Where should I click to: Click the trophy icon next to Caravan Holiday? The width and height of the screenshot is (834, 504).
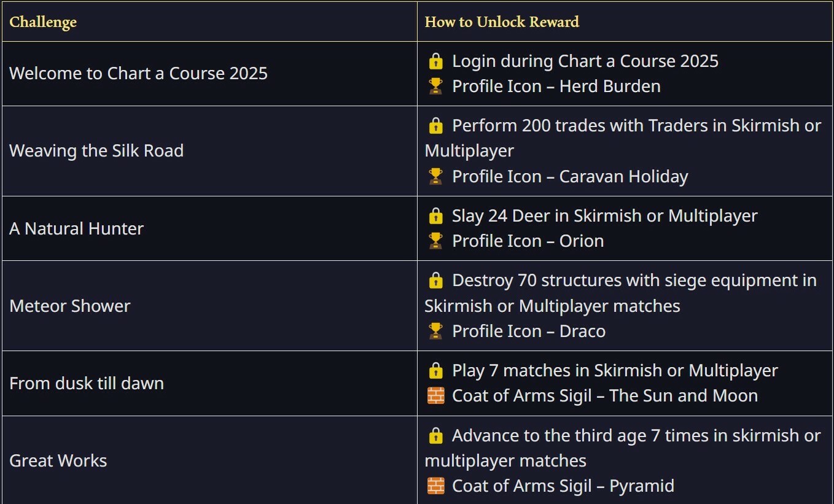435,177
